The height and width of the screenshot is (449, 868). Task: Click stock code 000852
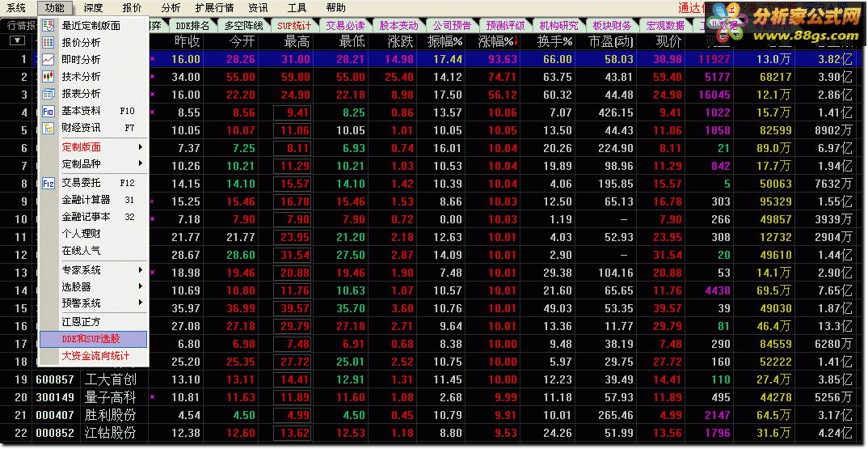pyautogui.click(x=55, y=434)
